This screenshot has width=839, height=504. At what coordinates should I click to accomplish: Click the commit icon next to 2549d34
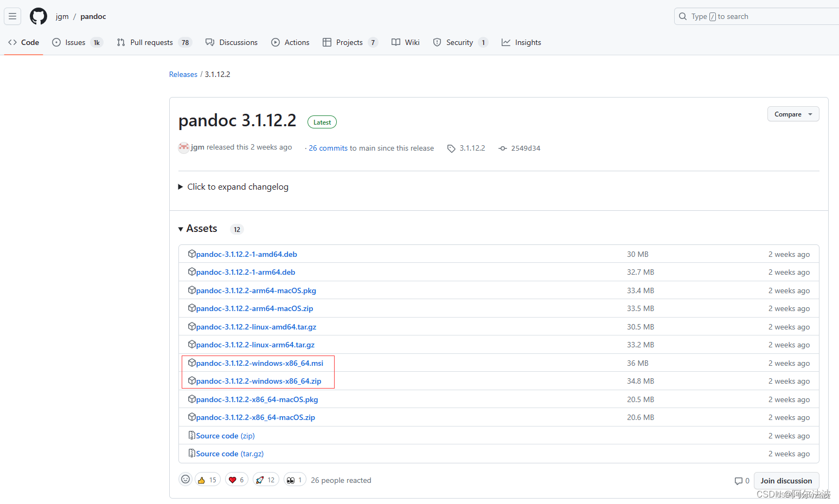pyautogui.click(x=502, y=148)
